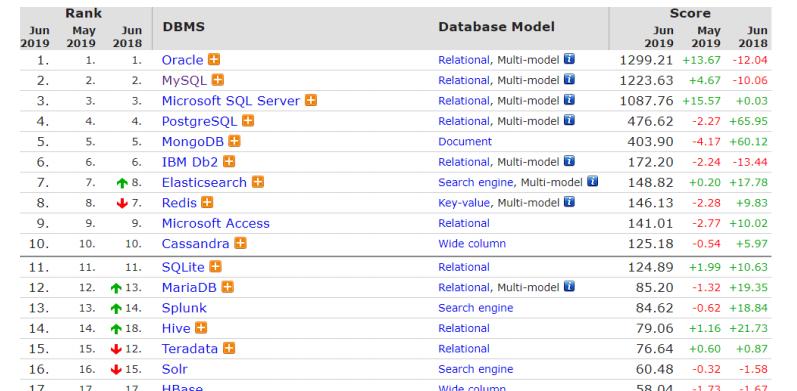The image size is (797, 391).
Task: Open the MySQL DBMS link
Action: click(185, 80)
